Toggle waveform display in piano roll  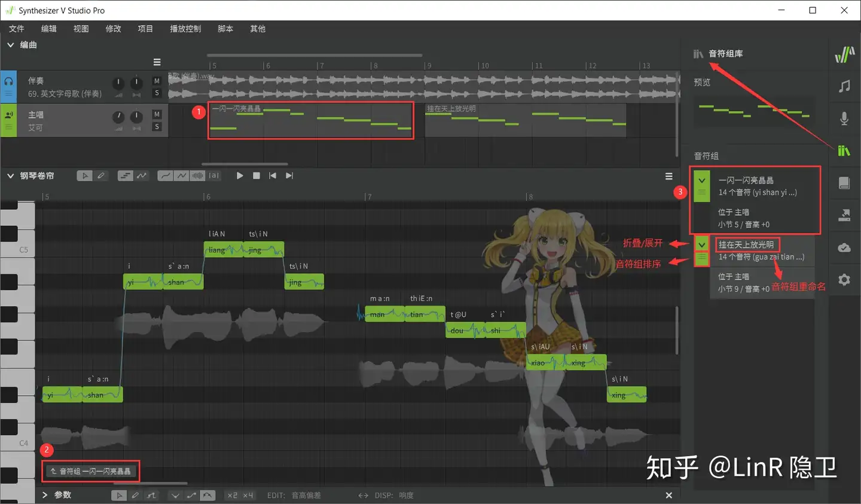198,176
